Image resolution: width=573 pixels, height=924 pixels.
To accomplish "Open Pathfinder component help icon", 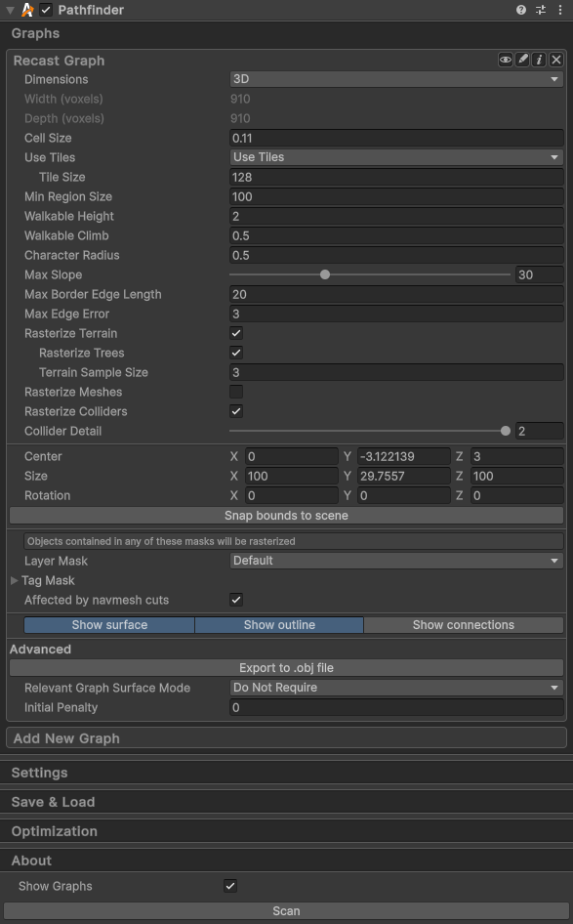I will point(521,10).
